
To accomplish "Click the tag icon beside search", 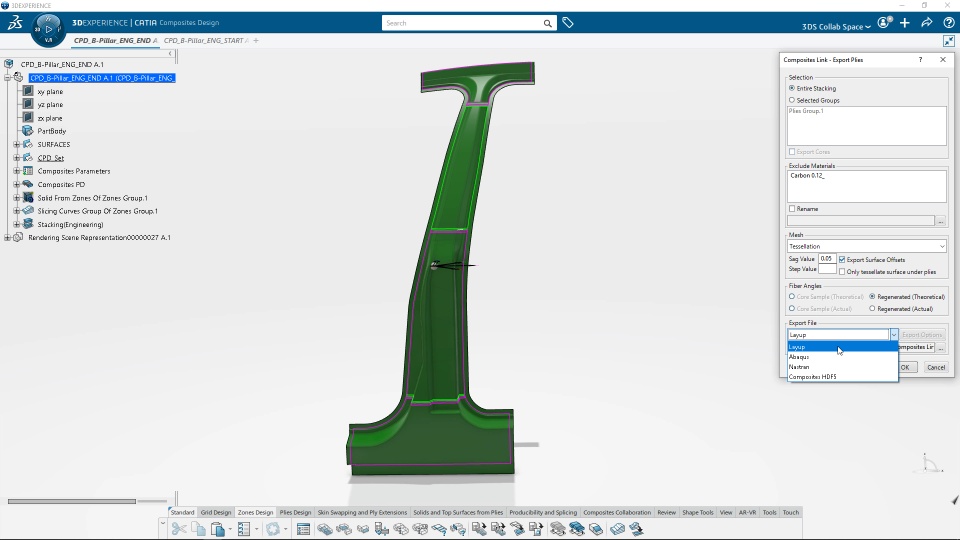I will click(568, 23).
